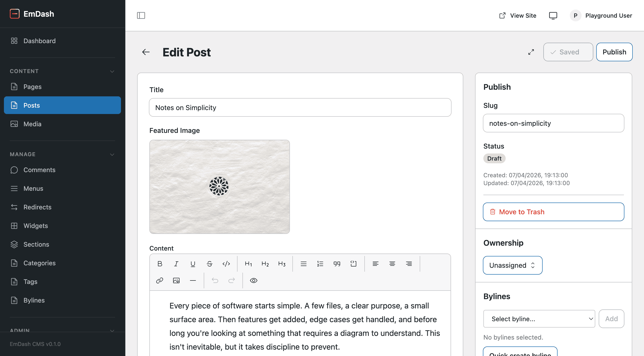Click the featured image thumbnail

click(x=219, y=187)
